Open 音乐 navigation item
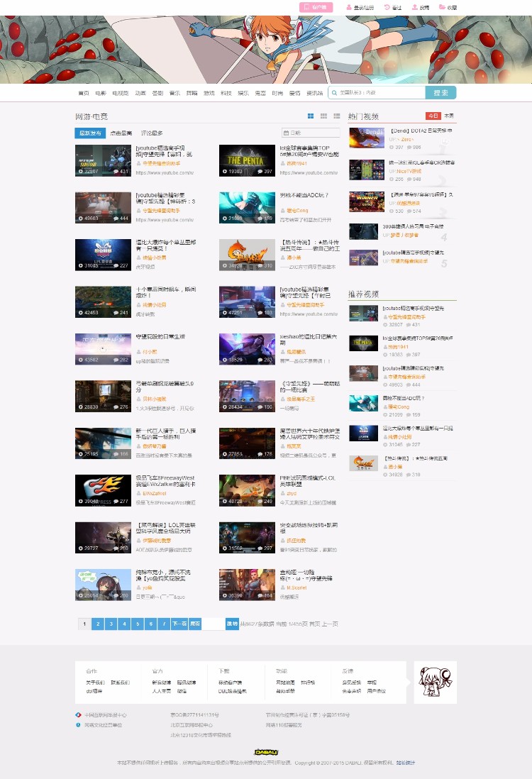 (174, 93)
